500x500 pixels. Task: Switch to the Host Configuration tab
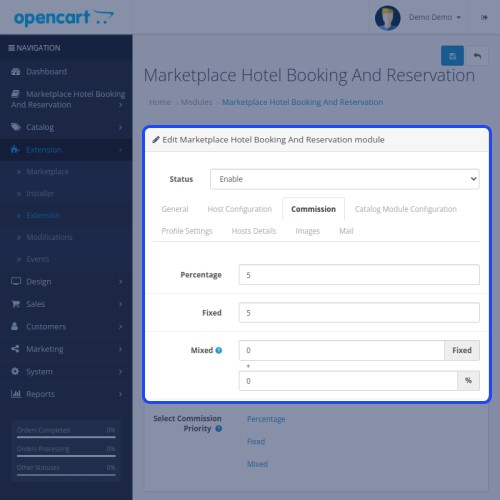240,209
